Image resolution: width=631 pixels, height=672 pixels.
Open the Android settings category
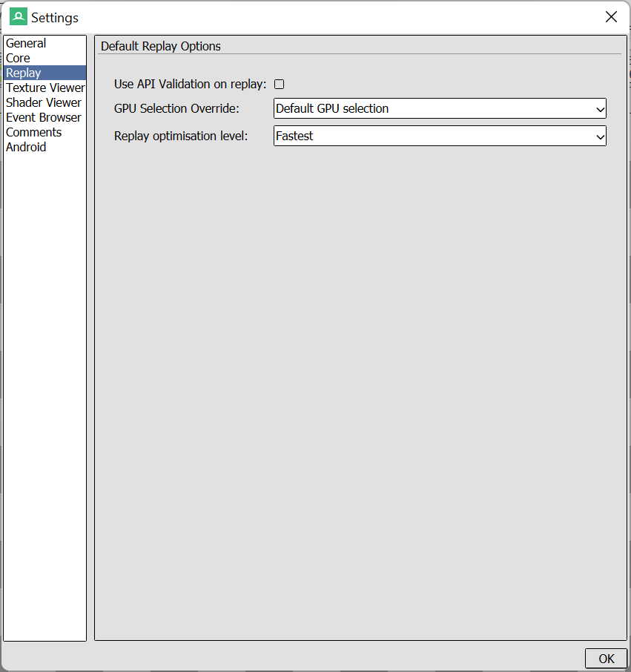(x=26, y=147)
